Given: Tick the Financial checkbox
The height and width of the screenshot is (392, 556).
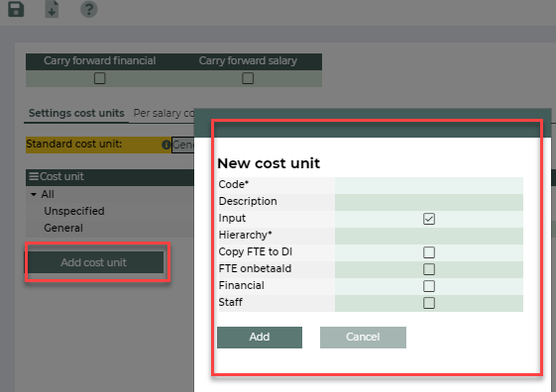Looking at the screenshot, I should tap(429, 286).
